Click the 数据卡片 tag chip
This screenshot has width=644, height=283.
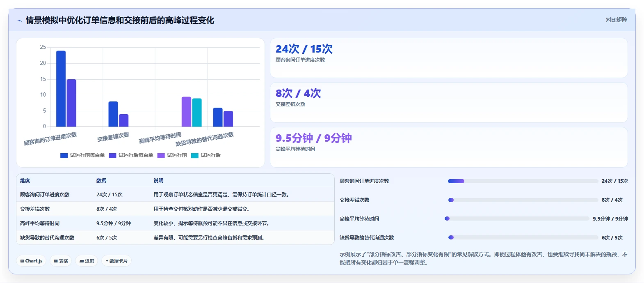click(116, 261)
